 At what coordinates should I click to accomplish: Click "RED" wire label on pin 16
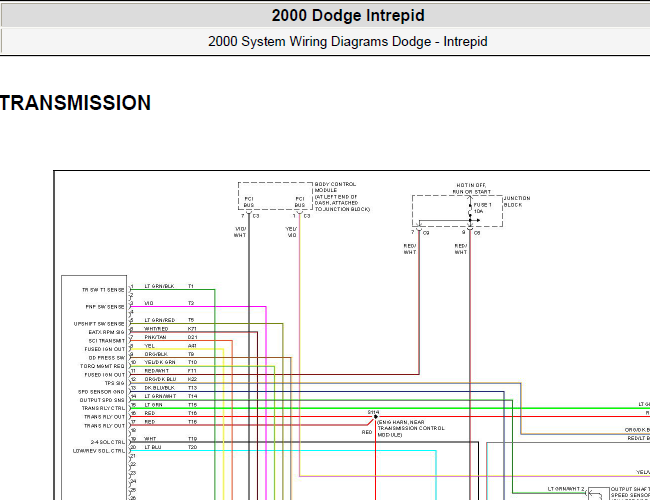point(150,413)
